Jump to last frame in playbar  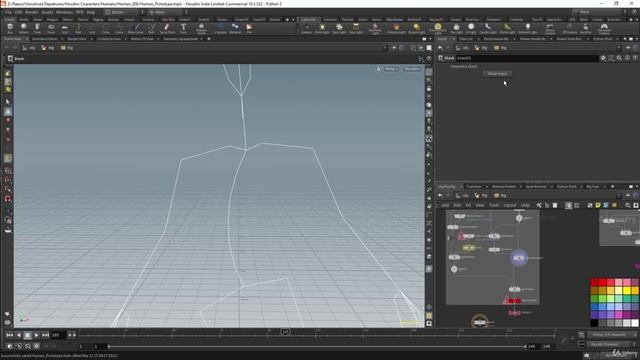point(45,335)
